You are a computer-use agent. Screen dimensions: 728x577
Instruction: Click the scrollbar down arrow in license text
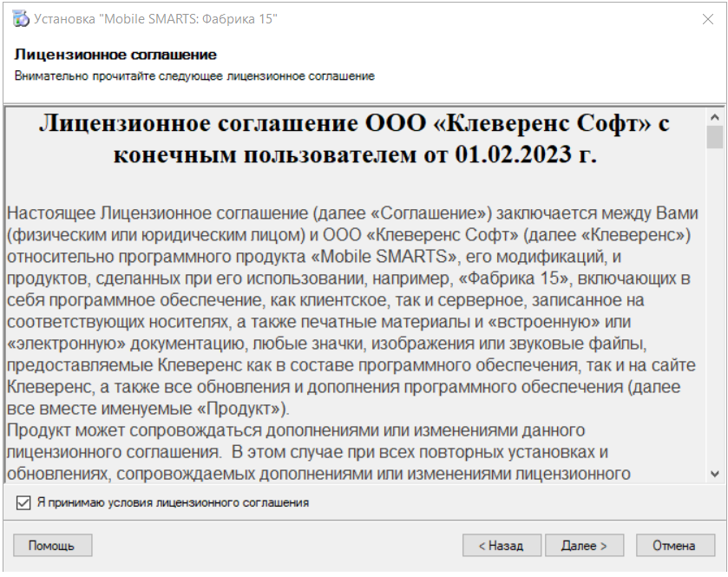[714, 474]
